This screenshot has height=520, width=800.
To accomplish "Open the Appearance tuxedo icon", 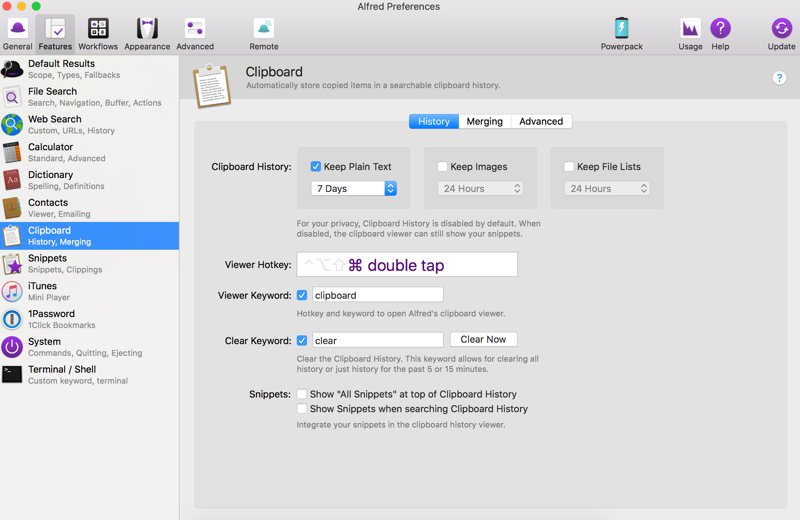I will [x=147, y=29].
